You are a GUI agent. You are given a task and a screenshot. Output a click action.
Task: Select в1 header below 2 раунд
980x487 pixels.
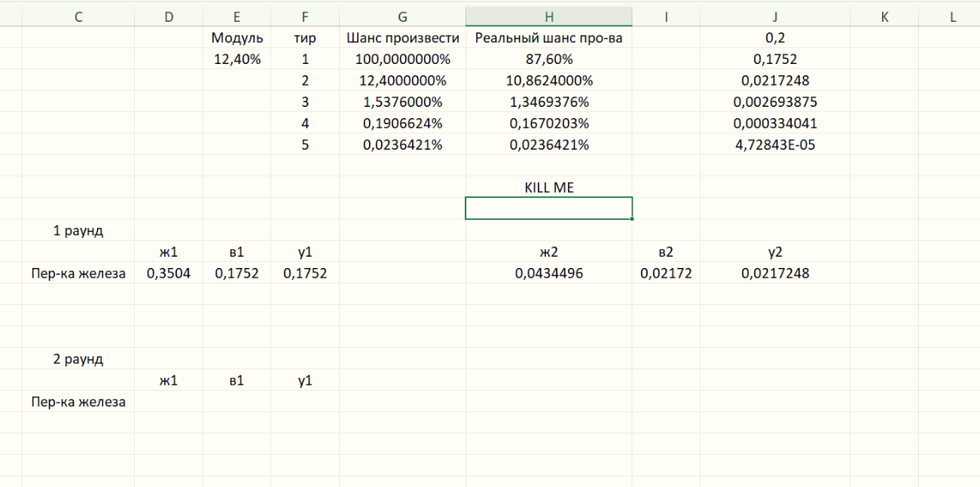click(237, 381)
